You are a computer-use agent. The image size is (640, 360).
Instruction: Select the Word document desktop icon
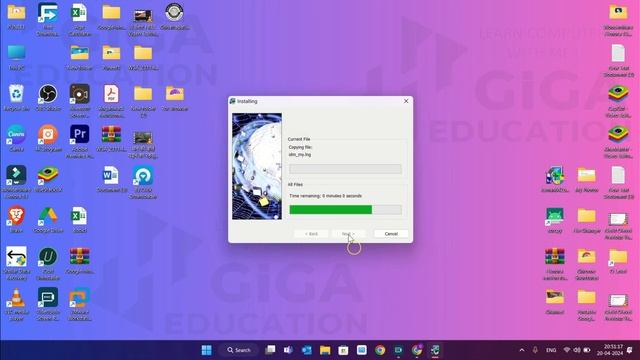(x=111, y=179)
